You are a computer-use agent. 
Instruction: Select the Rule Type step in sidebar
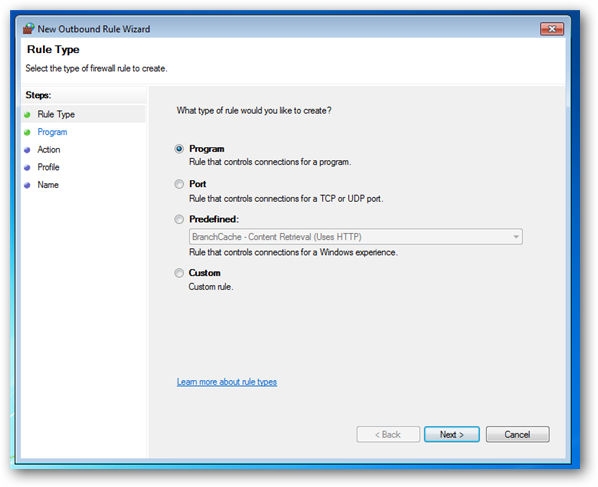pos(56,114)
